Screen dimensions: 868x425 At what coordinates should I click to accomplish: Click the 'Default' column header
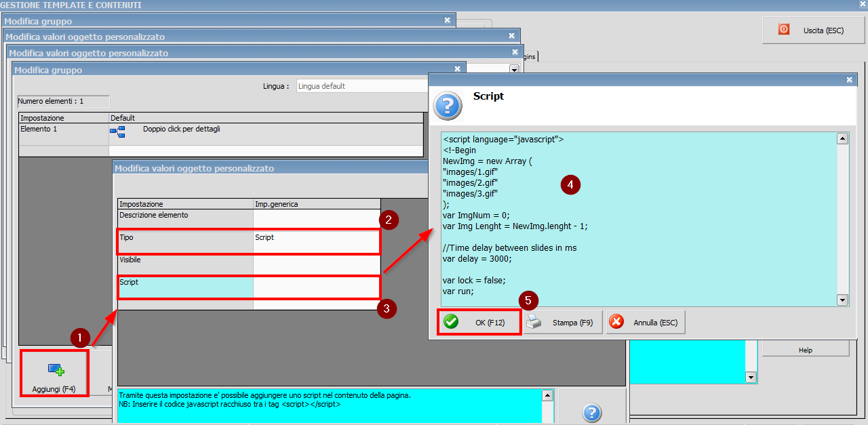click(265, 118)
